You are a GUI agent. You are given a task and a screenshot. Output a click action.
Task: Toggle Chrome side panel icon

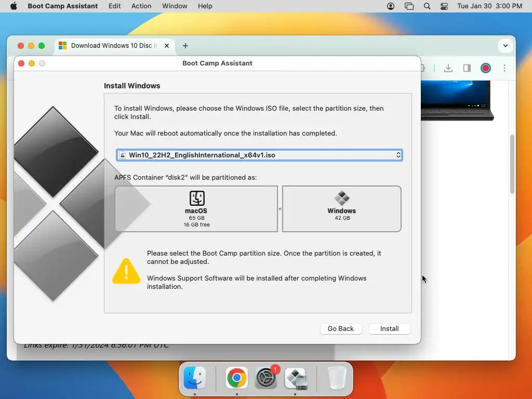tap(467, 68)
